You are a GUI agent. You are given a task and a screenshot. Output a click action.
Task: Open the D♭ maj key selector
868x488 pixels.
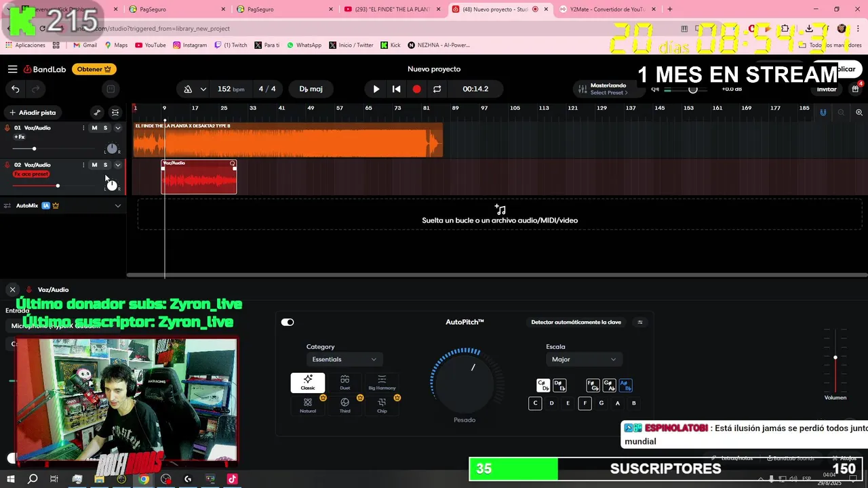tap(311, 89)
